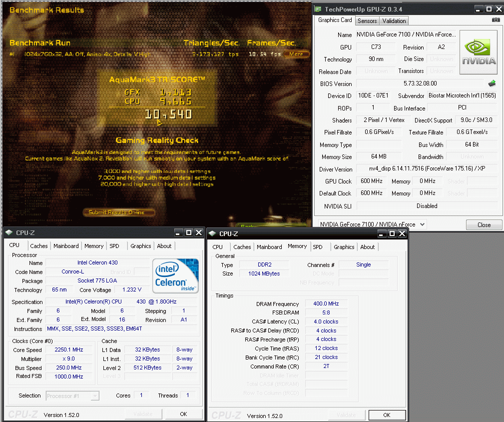Click the GPU Clock value 600 MHz
The image size is (504, 422).
click(x=372, y=181)
